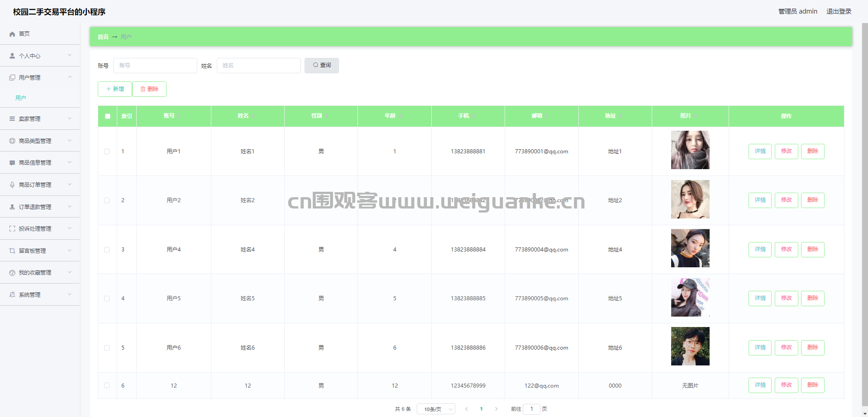Image resolution: width=868 pixels, height=417 pixels.
Task: Click the 账号 search input field
Action: pos(155,66)
